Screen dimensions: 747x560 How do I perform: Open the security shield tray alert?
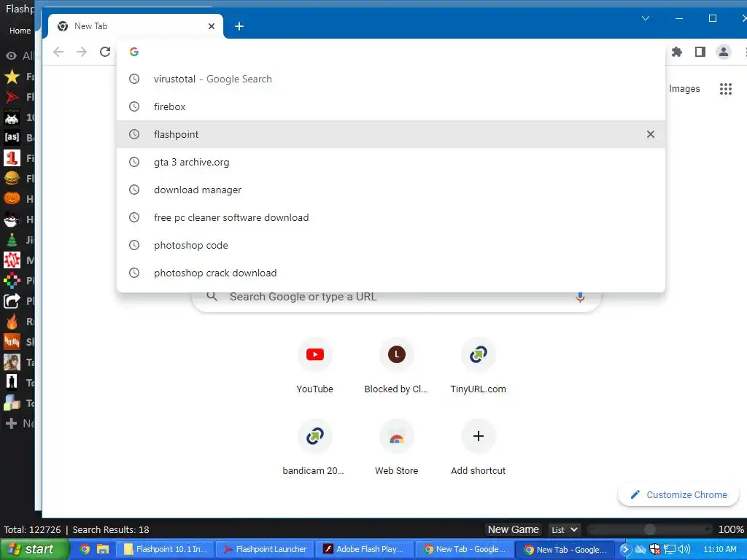(x=655, y=549)
